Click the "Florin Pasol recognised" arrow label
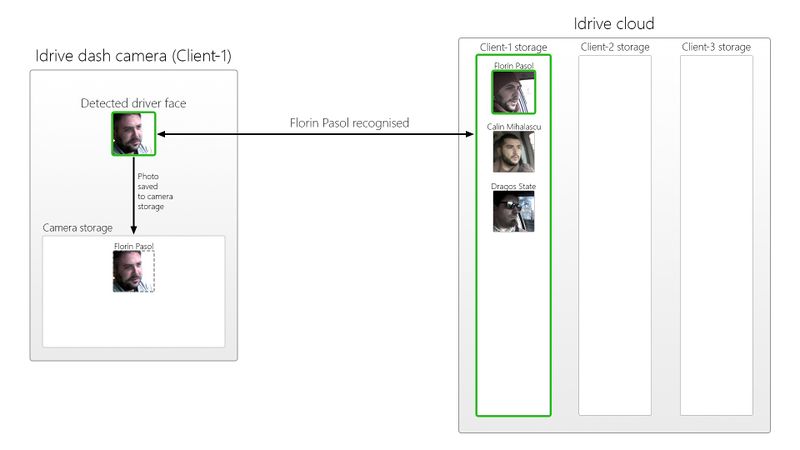Viewport: 800px width, 450px height. point(348,123)
